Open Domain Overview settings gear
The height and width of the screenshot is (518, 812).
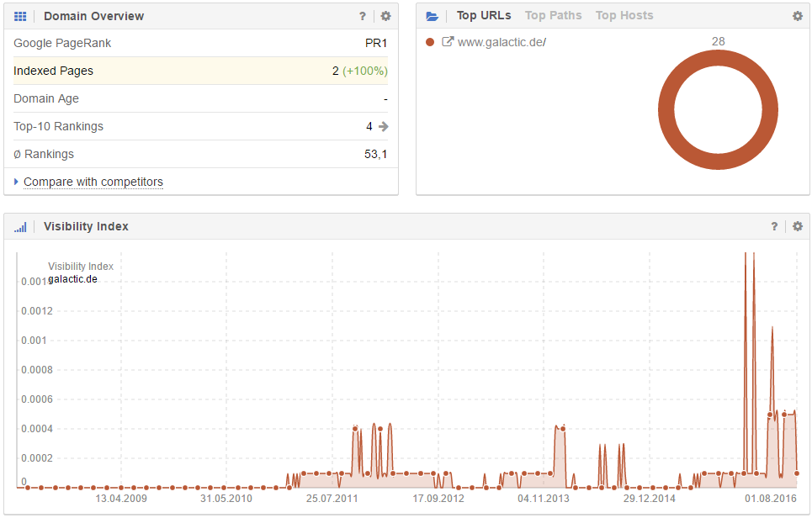click(x=385, y=16)
